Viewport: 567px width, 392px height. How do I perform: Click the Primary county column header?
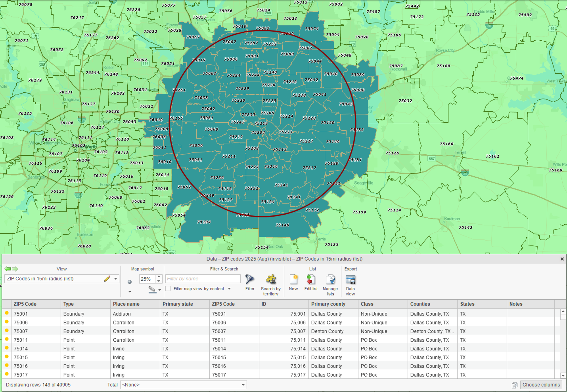pyautogui.click(x=328, y=304)
